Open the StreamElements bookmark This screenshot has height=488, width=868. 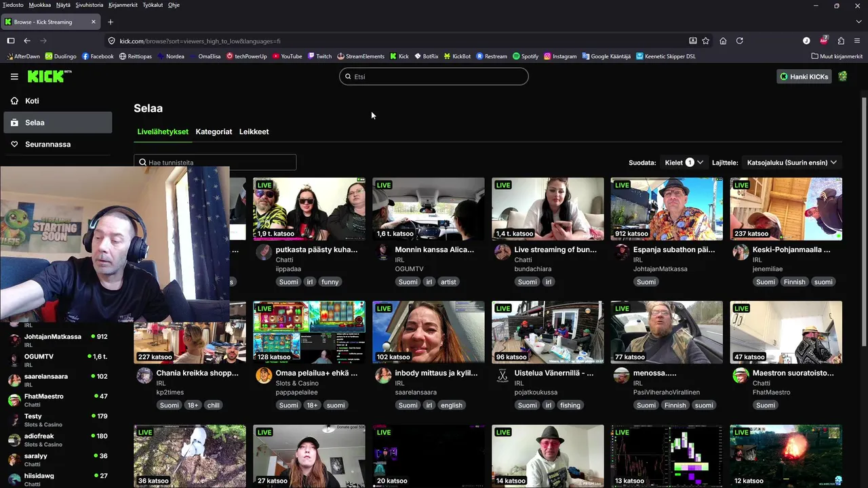tap(360, 56)
